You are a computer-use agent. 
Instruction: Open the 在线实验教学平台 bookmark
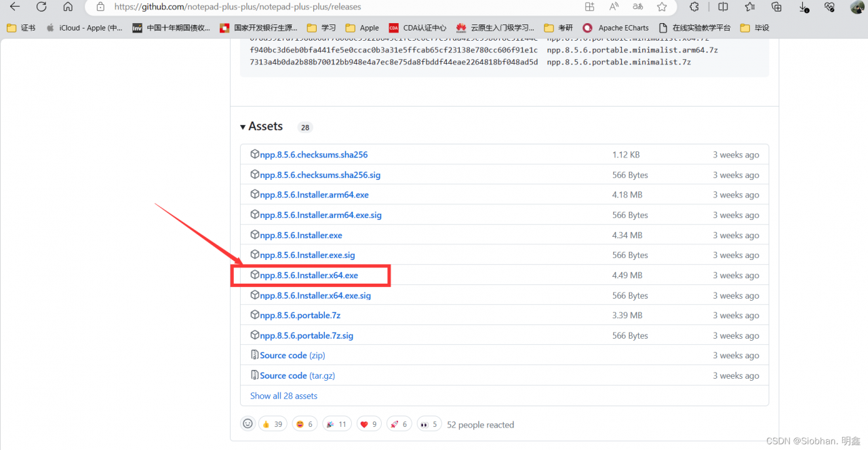point(694,28)
